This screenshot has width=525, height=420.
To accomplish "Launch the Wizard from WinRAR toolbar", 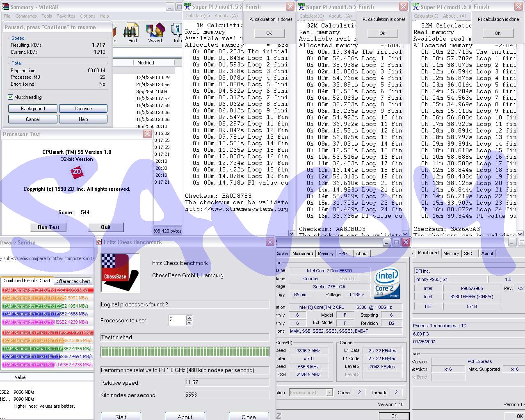I will point(155,33).
